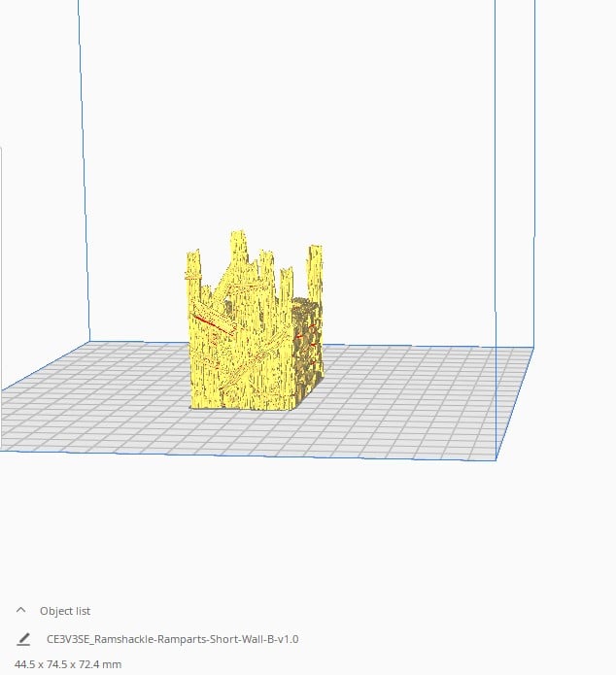This screenshot has height=675, width=616.
Task: Collapse the Object list chevron
Action: pos(20,610)
